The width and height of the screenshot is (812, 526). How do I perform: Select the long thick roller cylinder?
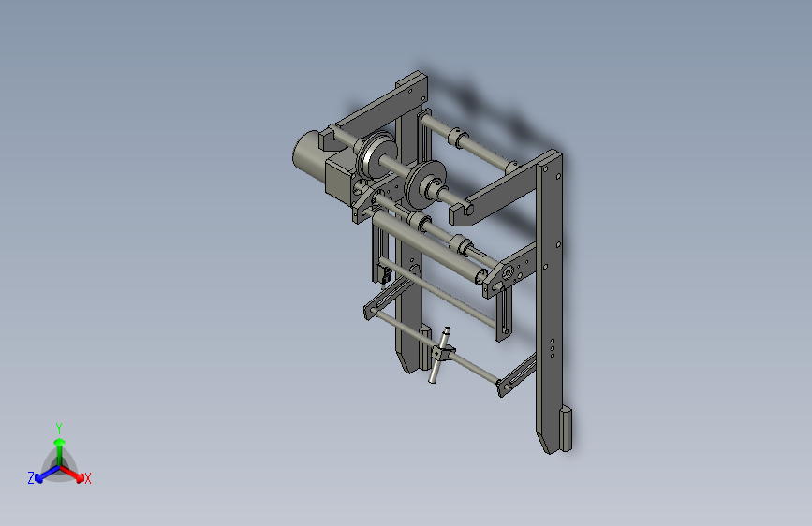[429, 248]
